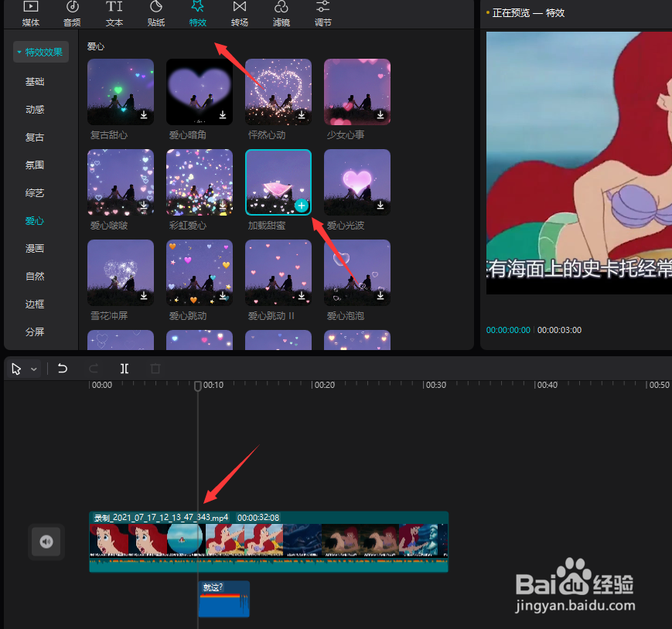This screenshot has width=672, height=629.
Task: Preview the 爱心泡泡 effect thumbnail
Action: click(x=357, y=273)
